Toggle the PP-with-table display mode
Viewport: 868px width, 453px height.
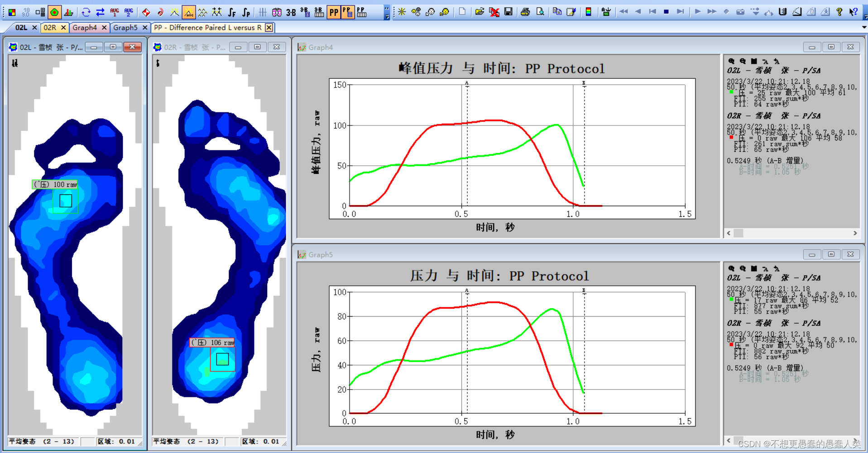pyautogui.click(x=349, y=12)
